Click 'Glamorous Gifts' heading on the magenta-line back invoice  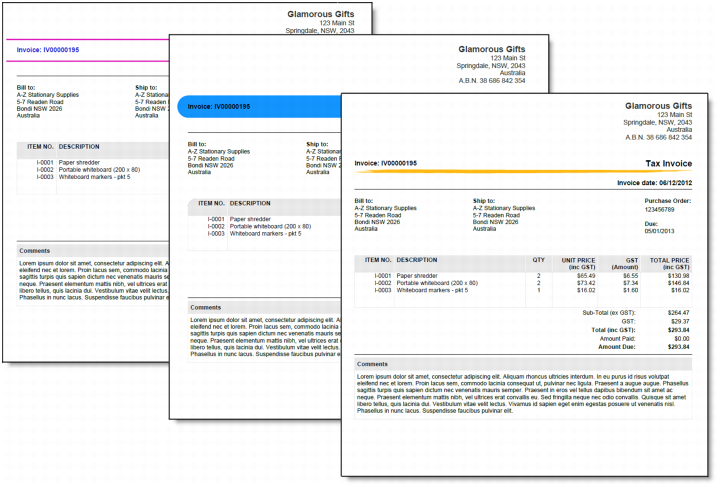click(x=321, y=14)
